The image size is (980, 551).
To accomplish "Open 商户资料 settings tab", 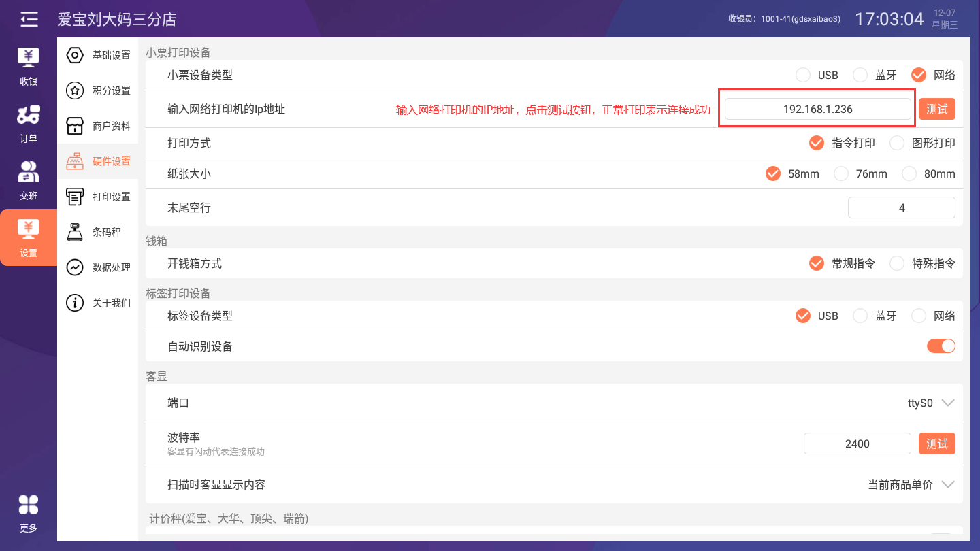I will pos(98,126).
